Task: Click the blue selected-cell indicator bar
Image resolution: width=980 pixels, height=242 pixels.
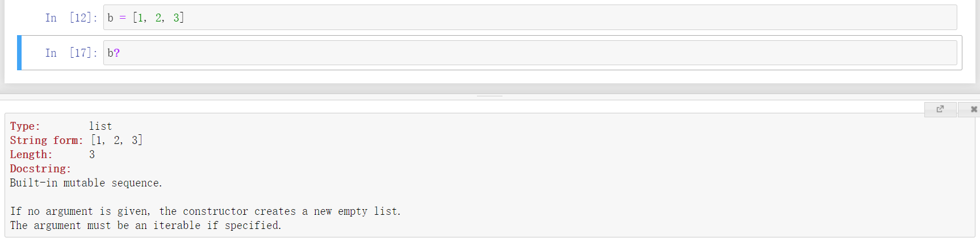Action: [19, 53]
